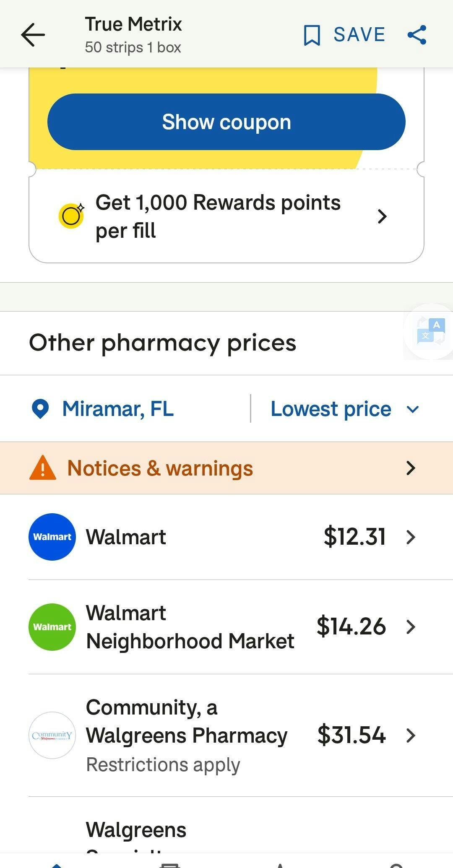Image resolution: width=453 pixels, height=868 pixels.
Task: Tap the bookmark save icon
Action: pyautogui.click(x=312, y=35)
